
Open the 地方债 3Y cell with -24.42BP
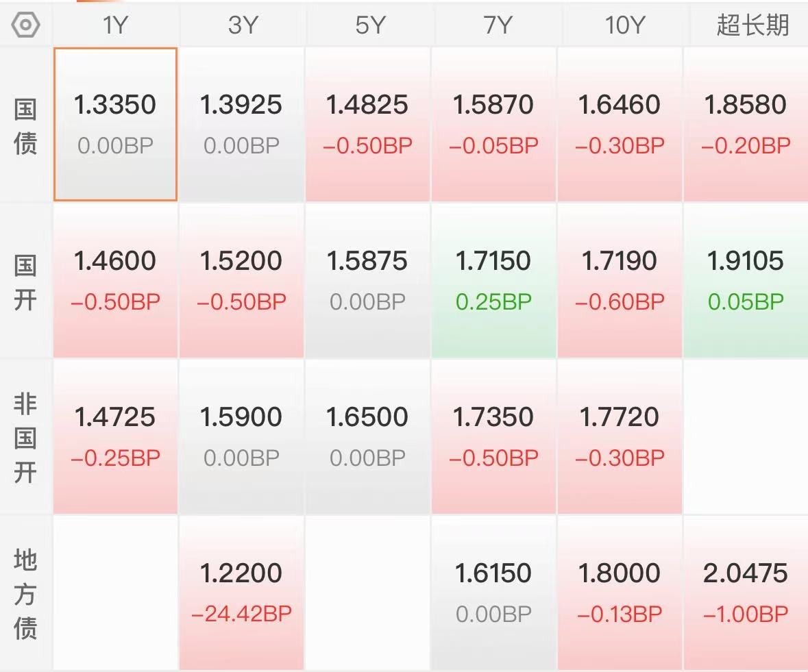tap(242, 592)
